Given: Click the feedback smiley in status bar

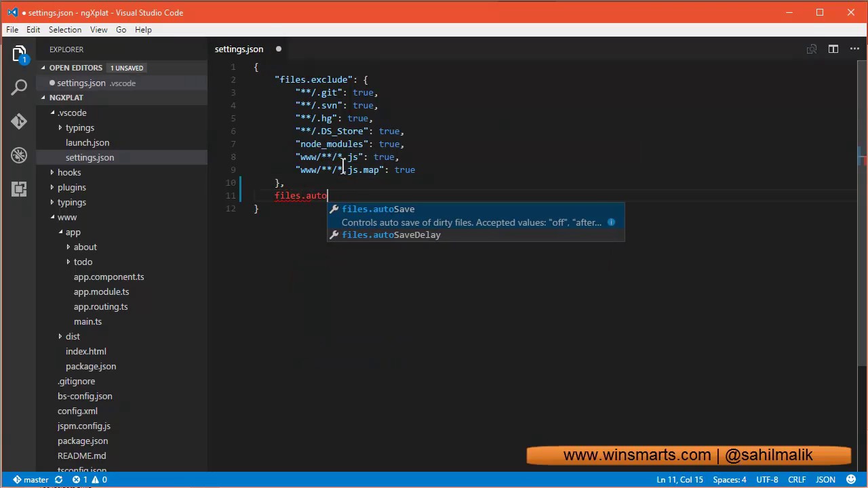Looking at the screenshot, I should tap(850, 480).
